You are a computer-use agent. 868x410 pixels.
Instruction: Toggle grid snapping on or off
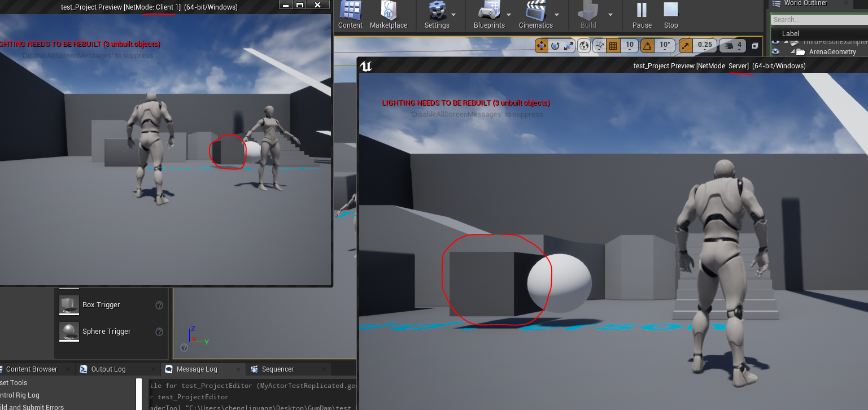click(x=612, y=45)
